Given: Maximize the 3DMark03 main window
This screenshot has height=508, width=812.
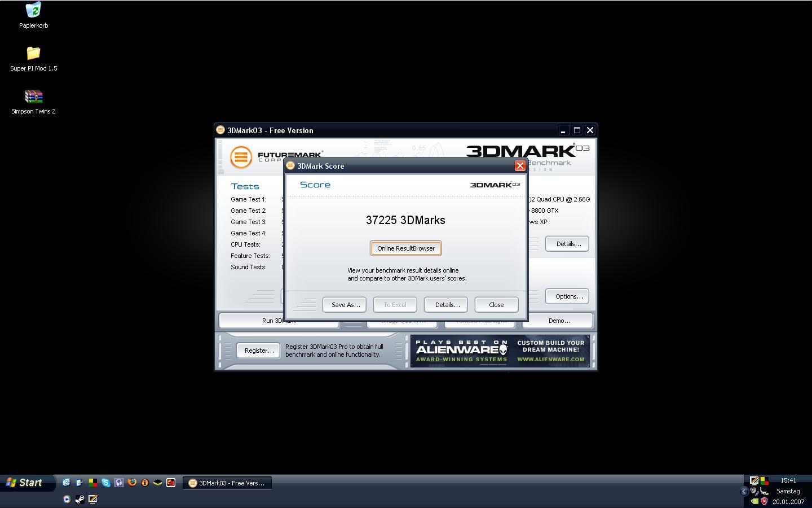Looking at the screenshot, I should (x=577, y=130).
